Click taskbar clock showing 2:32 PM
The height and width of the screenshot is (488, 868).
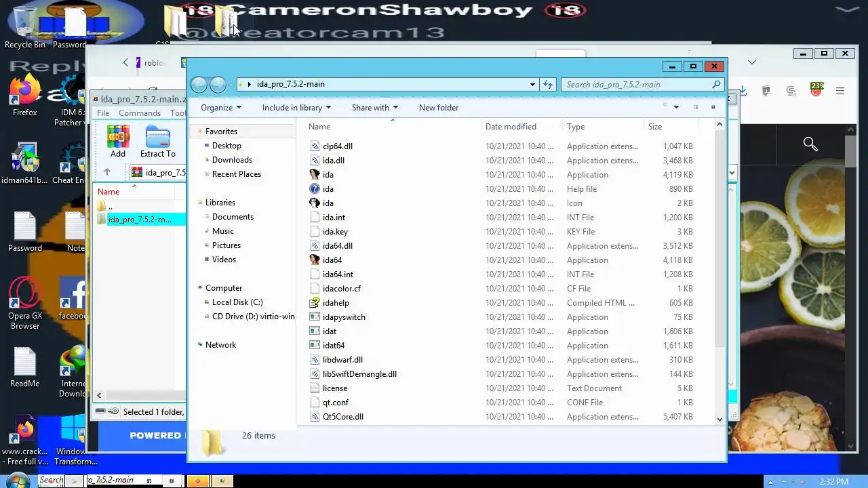pyautogui.click(x=833, y=482)
